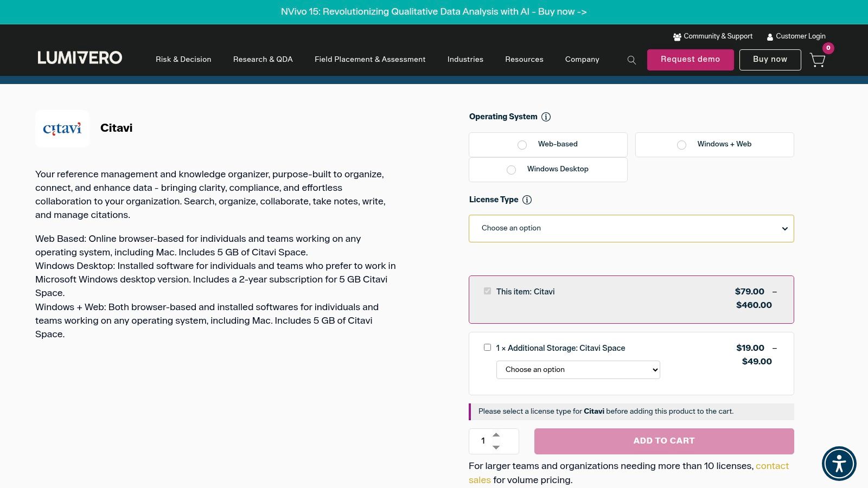Viewport: 868px width, 488px height.
Task: Click the Citavi product logo
Action: point(62,129)
